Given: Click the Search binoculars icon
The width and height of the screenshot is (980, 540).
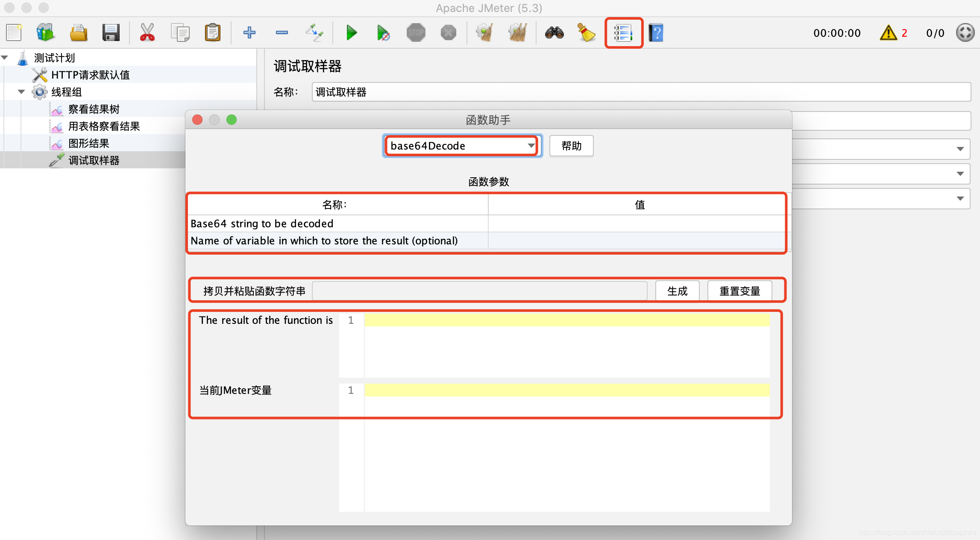Looking at the screenshot, I should point(554,33).
